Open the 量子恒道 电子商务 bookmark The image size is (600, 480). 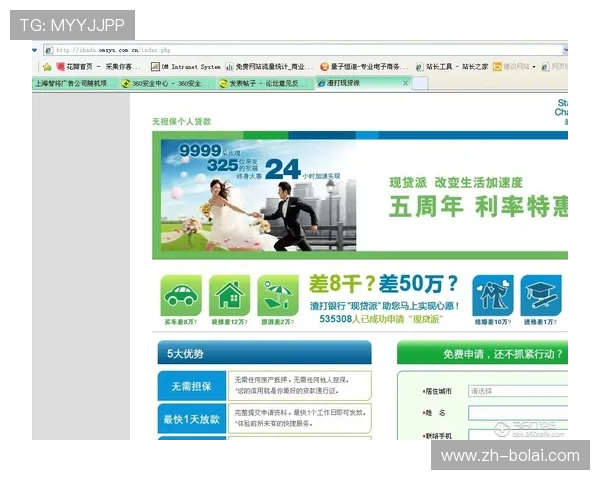click(364, 67)
